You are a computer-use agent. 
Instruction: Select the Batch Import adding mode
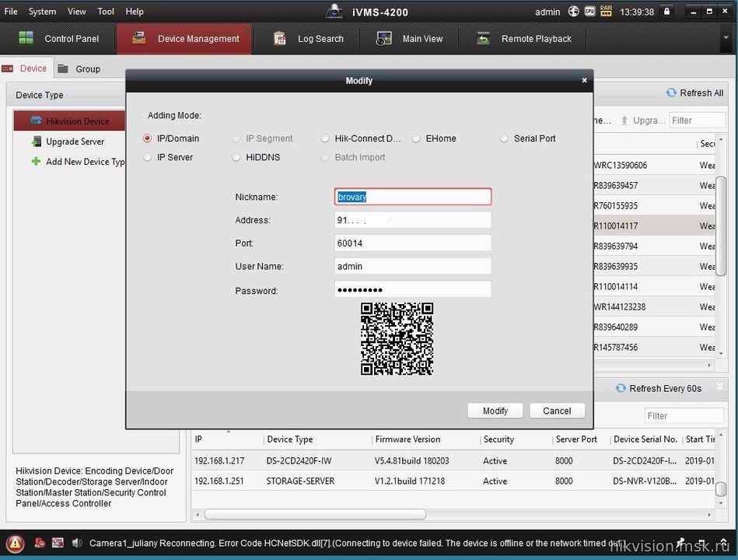pos(325,157)
